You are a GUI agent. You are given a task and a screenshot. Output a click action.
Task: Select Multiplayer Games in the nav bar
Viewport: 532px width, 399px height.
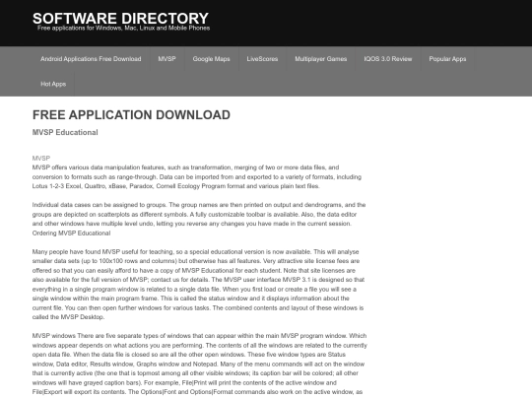pos(320,59)
